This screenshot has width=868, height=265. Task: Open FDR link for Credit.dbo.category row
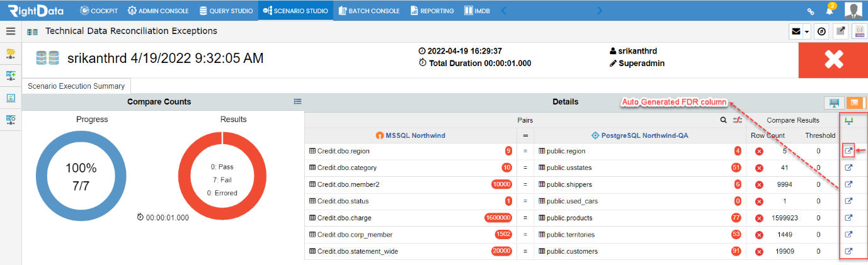click(848, 167)
